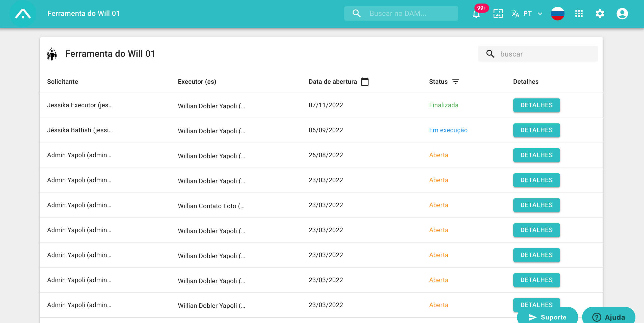
Task: Click the 'Buscar no DAM' search field
Action: 401,13
